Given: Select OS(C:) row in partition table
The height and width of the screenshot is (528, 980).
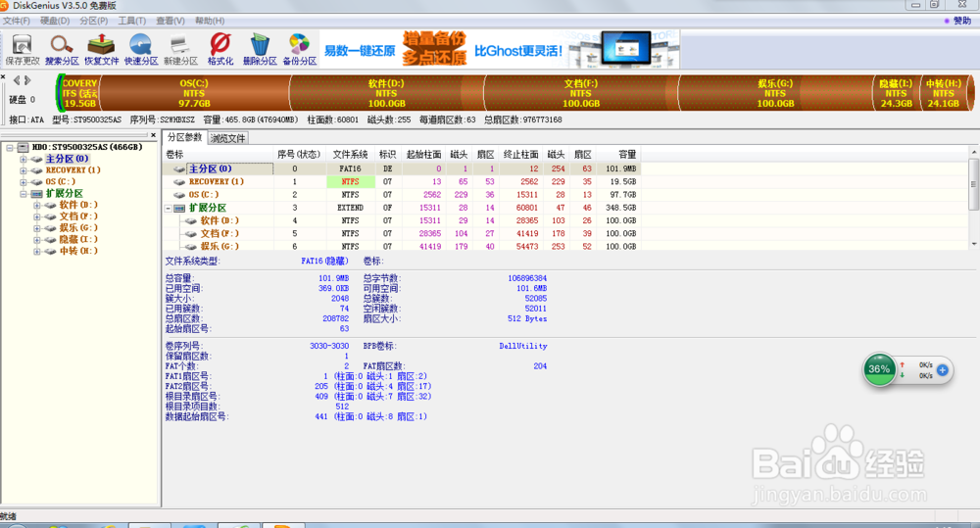Looking at the screenshot, I should point(402,195).
